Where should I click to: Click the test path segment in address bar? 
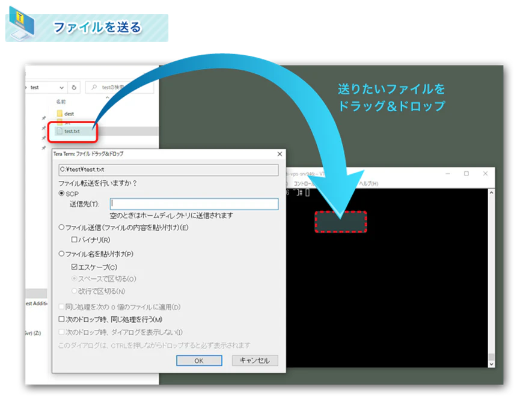point(35,88)
